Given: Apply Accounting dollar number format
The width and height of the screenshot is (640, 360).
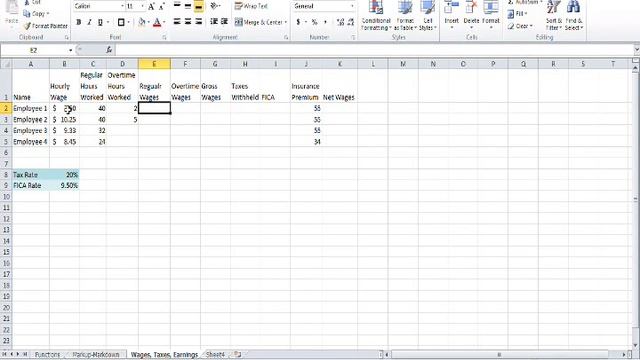Looking at the screenshot, I should pos(298,22).
